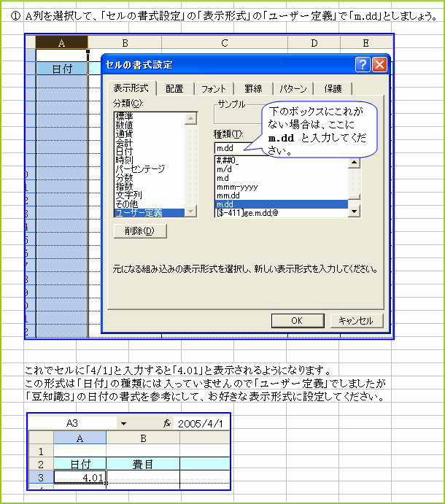The width and height of the screenshot is (445, 504).
Task: Click category list scroll down arrow
Action: 190,212
